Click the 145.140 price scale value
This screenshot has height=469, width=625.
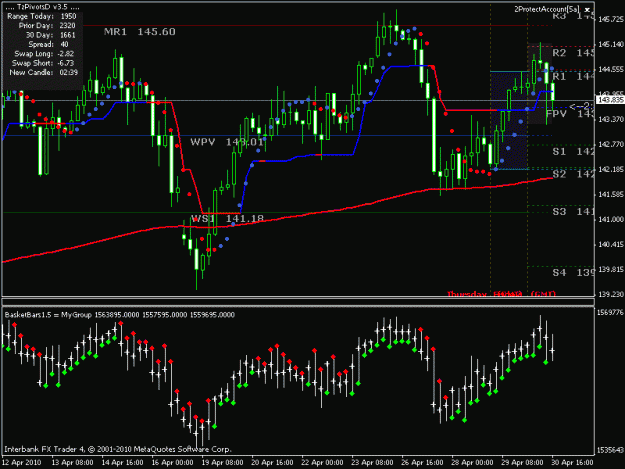610,44
